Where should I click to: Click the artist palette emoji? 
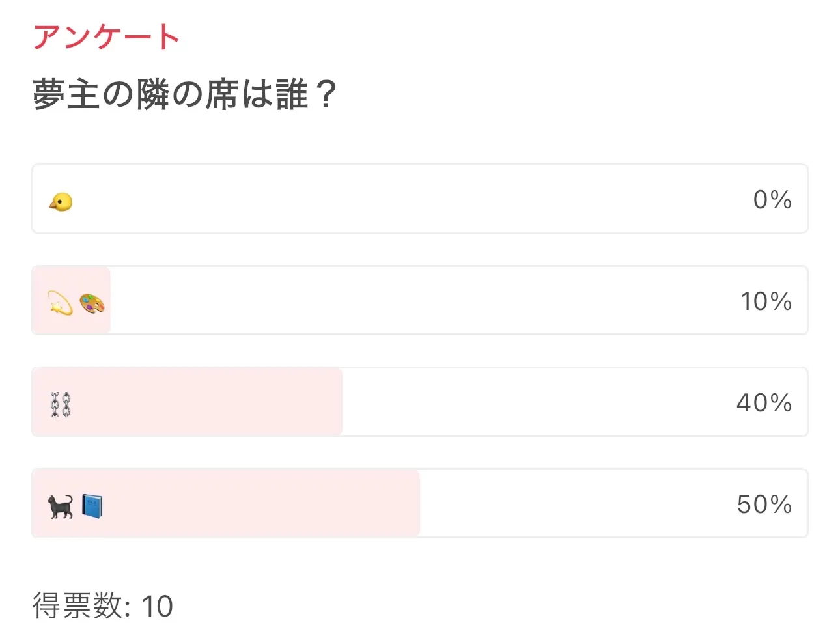coord(92,304)
